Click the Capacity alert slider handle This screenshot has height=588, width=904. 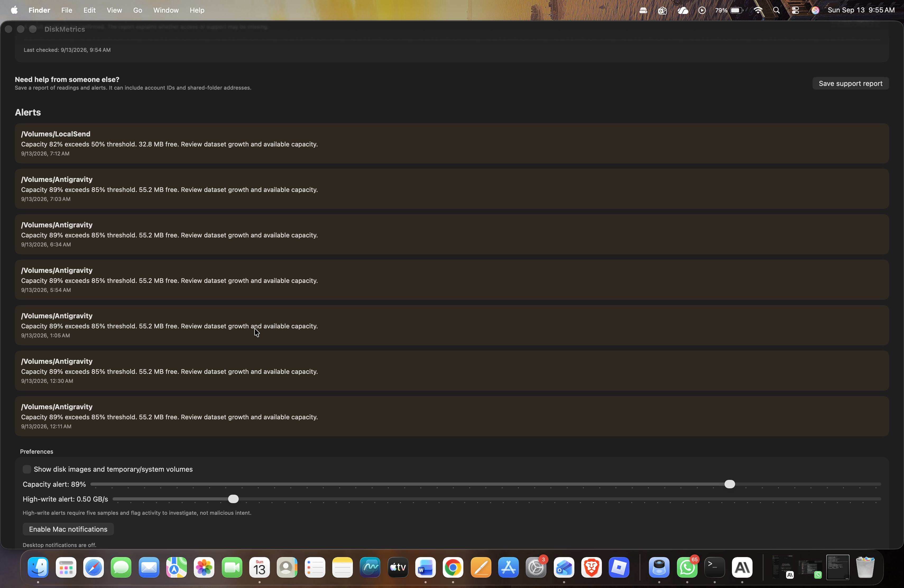729,484
